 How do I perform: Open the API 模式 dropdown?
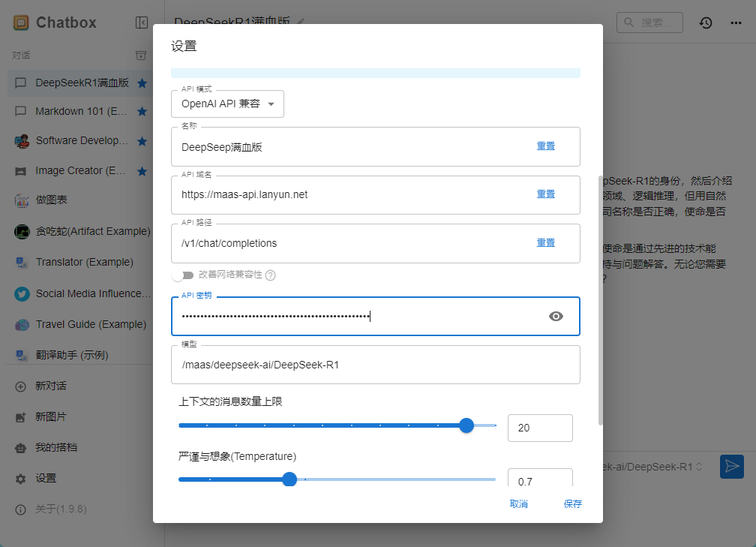point(227,104)
